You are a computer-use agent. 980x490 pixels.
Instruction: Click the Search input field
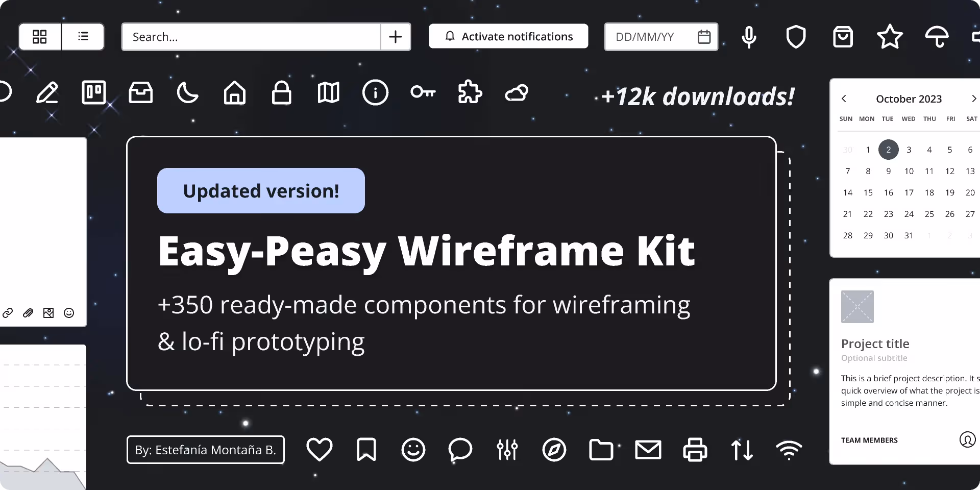coord(251,37)
